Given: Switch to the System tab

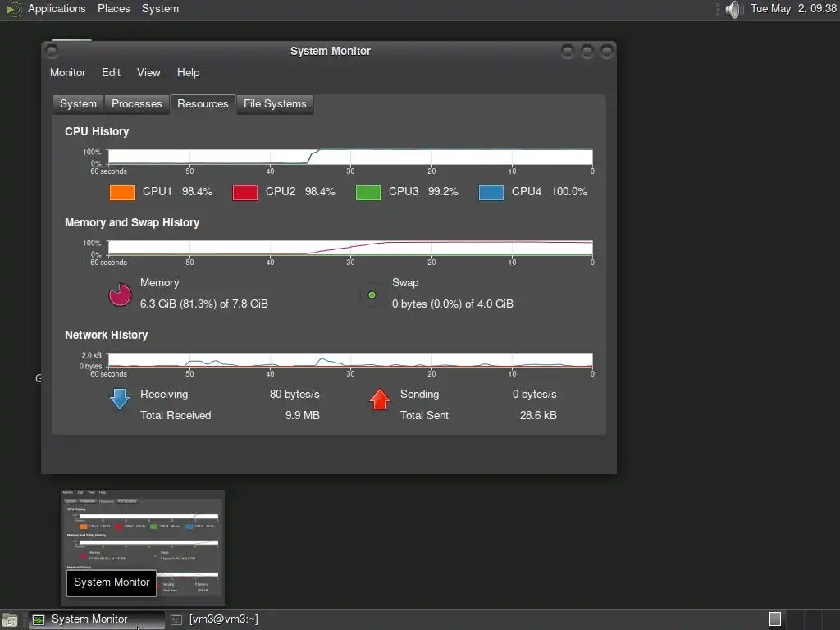Looking at the screenshot, I should [78, 104].
